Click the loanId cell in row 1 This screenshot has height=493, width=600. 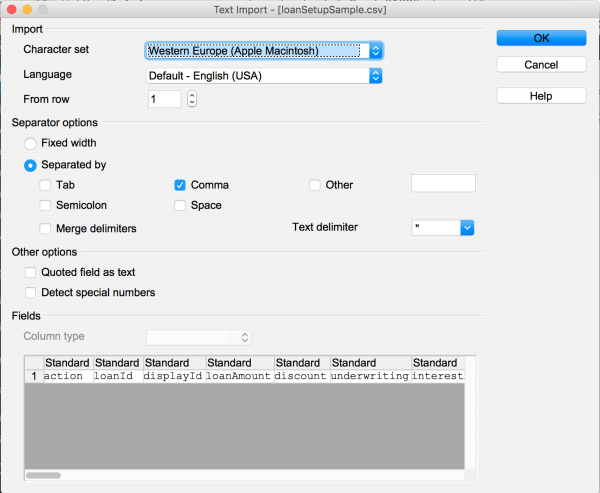[118, 376]
